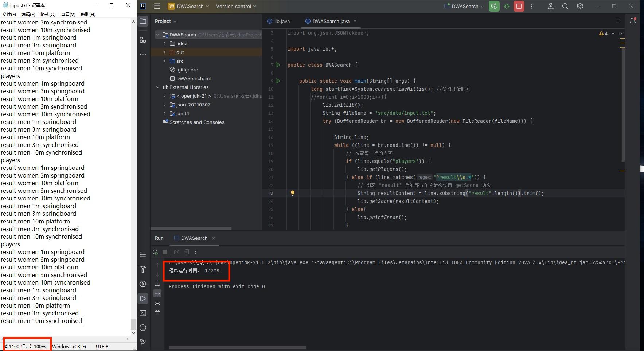Expand the openjdk-21 library node
Viewport: 644px width, 351px height.
(164, 96)
